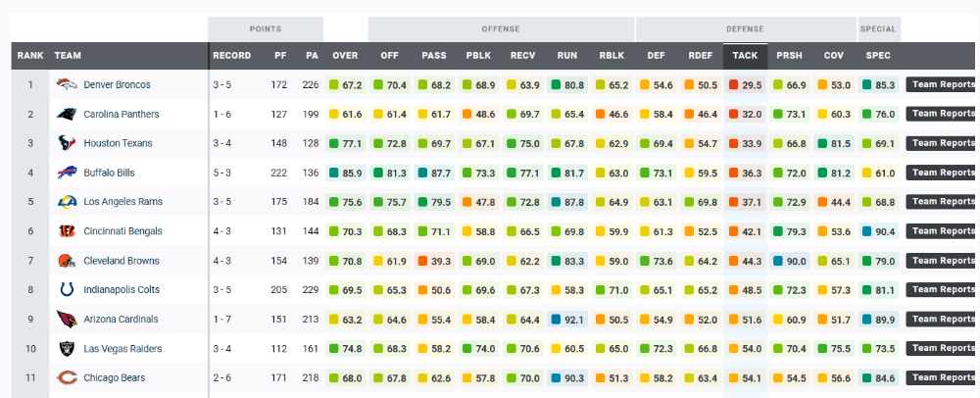The image size is (980, 398).
Task: Click the Bills record 5 - 3
Action: [x=221, y=173]
